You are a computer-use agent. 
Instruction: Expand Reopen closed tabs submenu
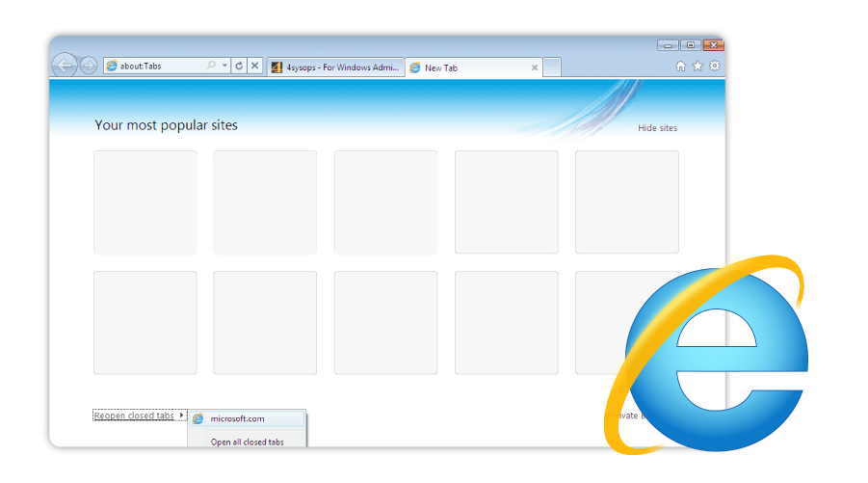[139, 416]
